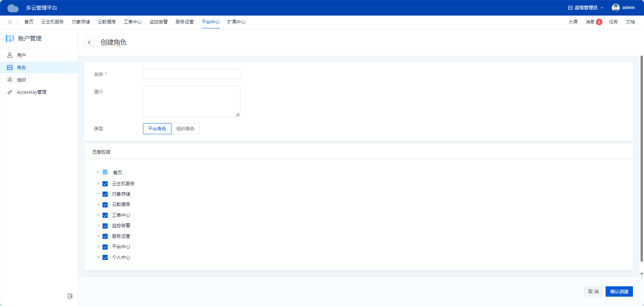The image size is (644, 306).
Task: Click the 用户 person icon in sidebar
Action: point(10,55)
